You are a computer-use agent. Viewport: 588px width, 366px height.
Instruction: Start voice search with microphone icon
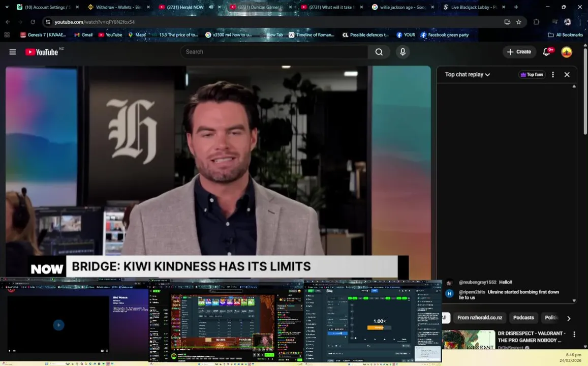tap(403, 52)
